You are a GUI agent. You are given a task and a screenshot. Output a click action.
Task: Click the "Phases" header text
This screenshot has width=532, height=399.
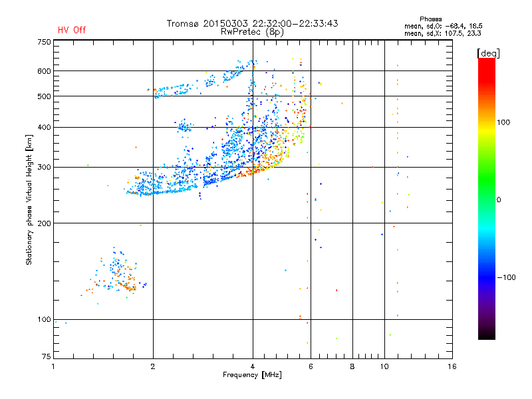coord(430,19)
